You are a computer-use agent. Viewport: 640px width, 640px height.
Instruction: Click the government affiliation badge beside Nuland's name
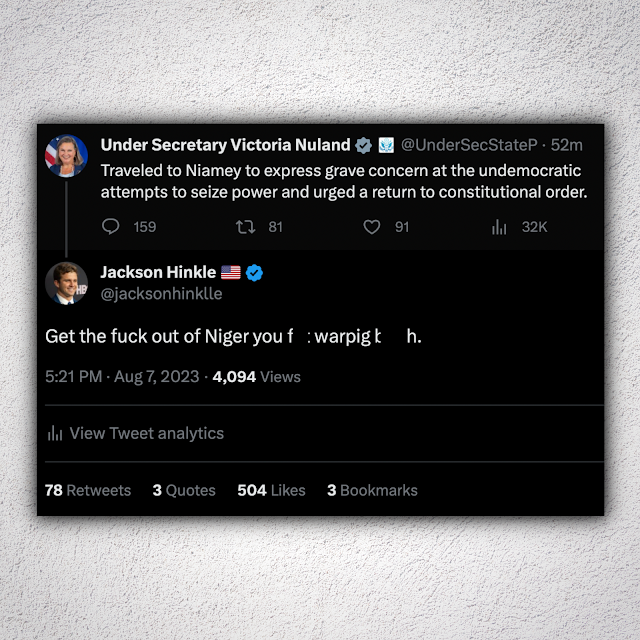point(386,145)
